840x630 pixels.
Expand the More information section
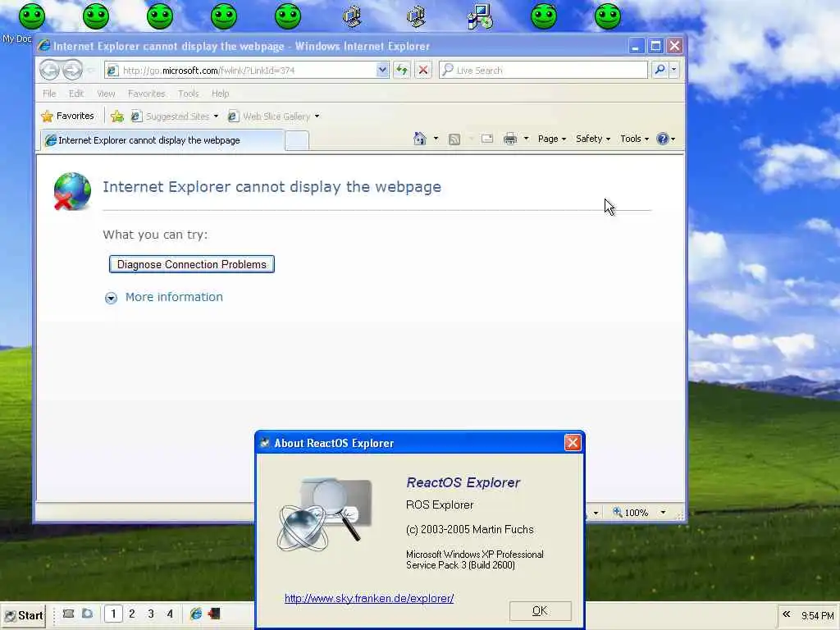164,297
